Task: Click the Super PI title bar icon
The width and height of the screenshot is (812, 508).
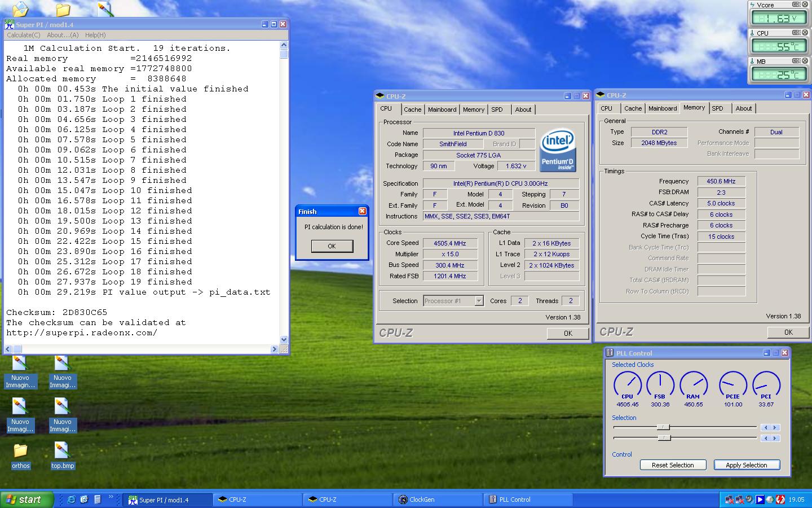Action: click(x=9, y=24)
